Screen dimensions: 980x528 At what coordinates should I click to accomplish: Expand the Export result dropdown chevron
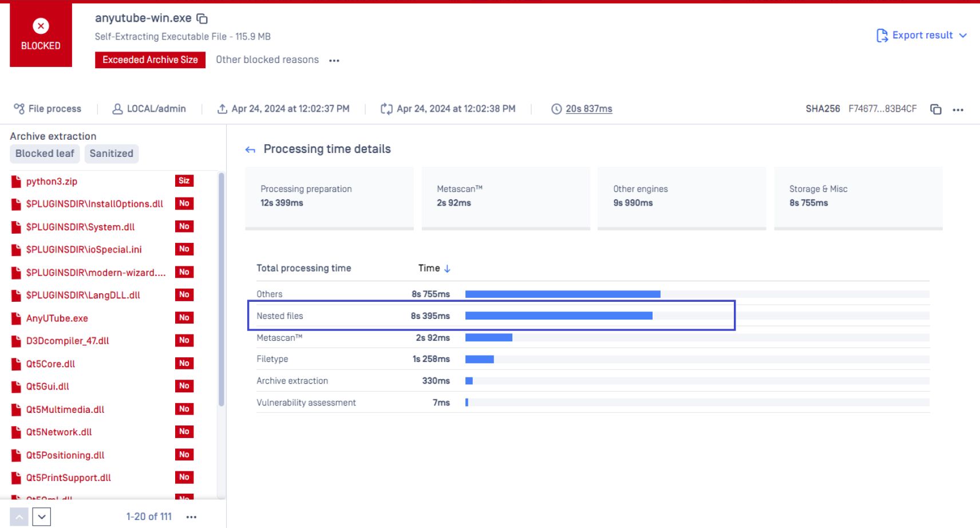point(963,36)
